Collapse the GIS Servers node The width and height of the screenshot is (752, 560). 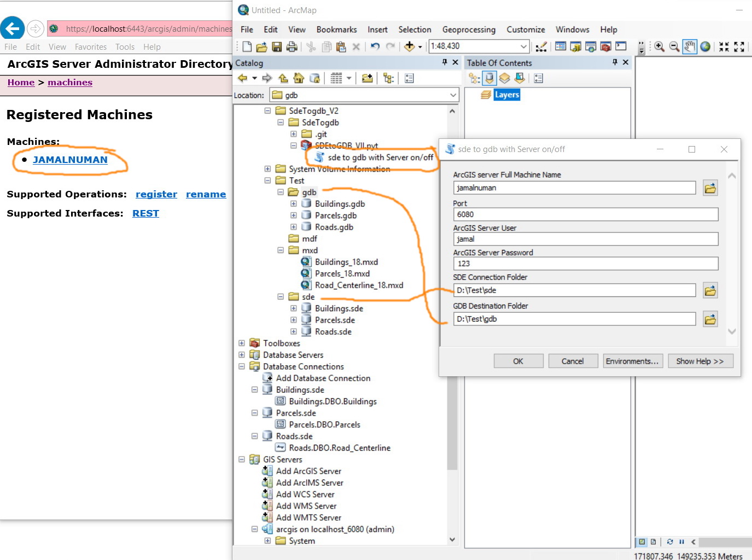click(242, 459)
